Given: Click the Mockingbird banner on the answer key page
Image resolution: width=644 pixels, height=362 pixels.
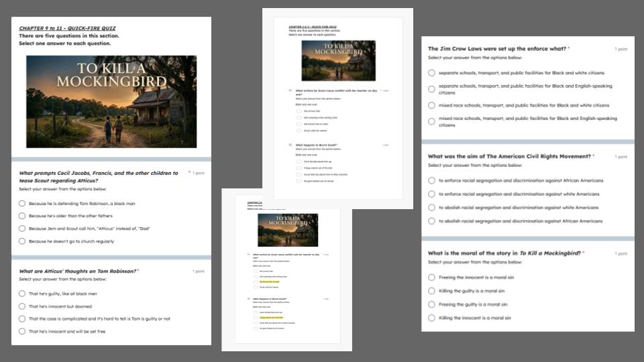Looking at the screenshot, I should pos(288,230).
